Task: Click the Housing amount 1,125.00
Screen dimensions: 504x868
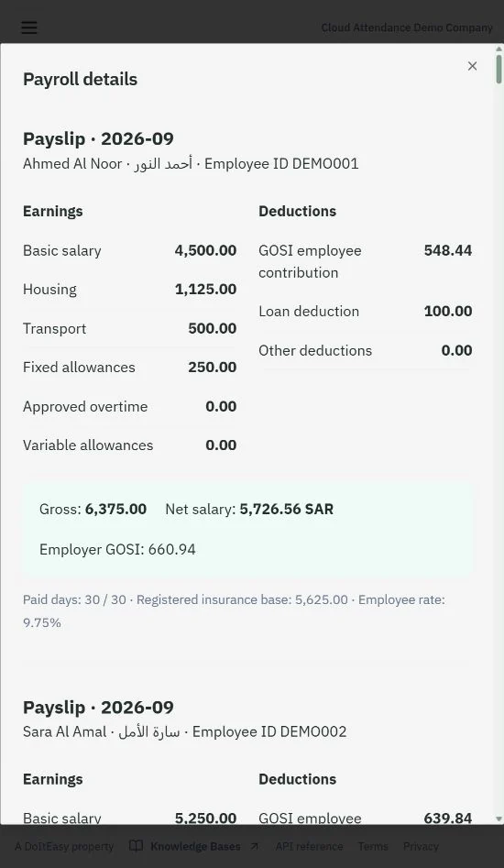Action: click(206, 289)
